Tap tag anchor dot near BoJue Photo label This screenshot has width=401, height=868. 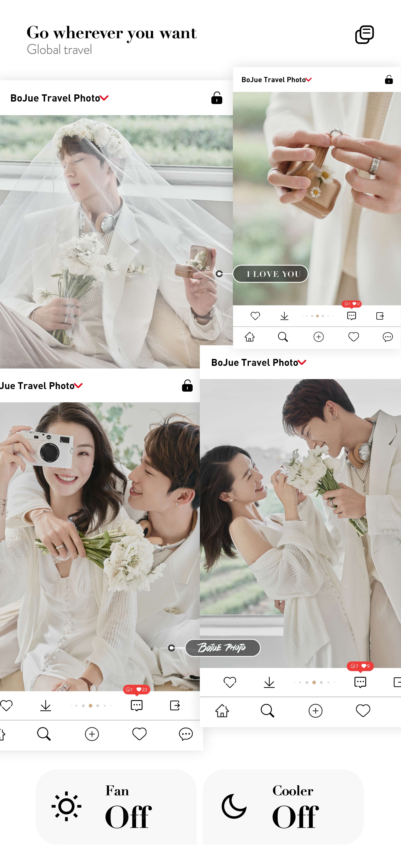coord(171,648)
